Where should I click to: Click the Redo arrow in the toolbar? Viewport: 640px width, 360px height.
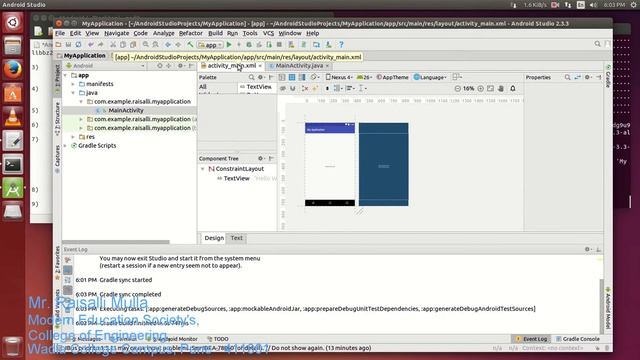[100, 44]
